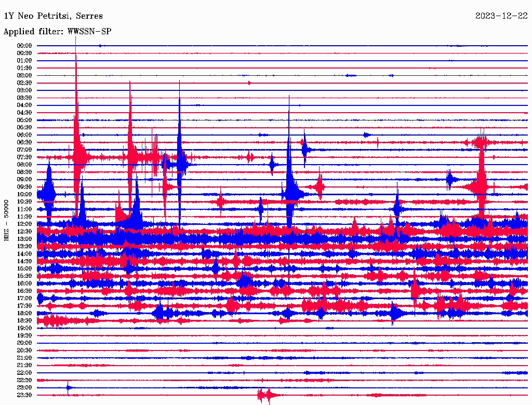532x405 pixels.
Task: Click the Applied filter WWSSN-SP text
Action: point(57,32)
